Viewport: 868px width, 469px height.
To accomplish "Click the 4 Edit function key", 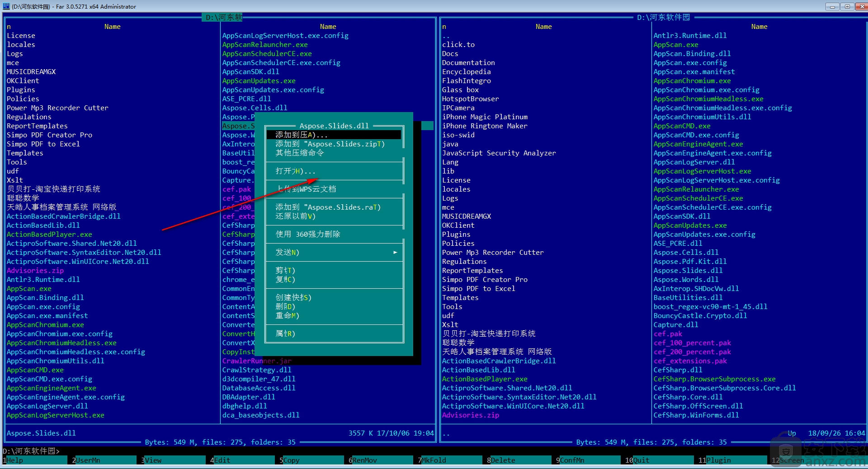I will tap(242, 460).
